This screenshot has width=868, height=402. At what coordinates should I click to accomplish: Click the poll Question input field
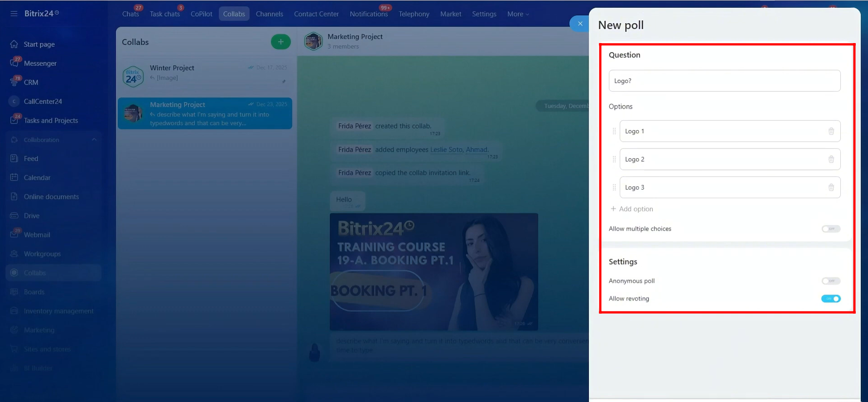tap(724, 81)
